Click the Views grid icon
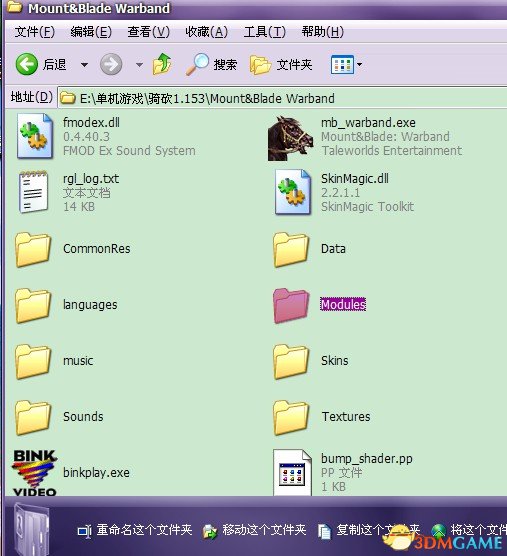Image resolution: width=507 pixels, height=556 pixels. tap(342, 65)
